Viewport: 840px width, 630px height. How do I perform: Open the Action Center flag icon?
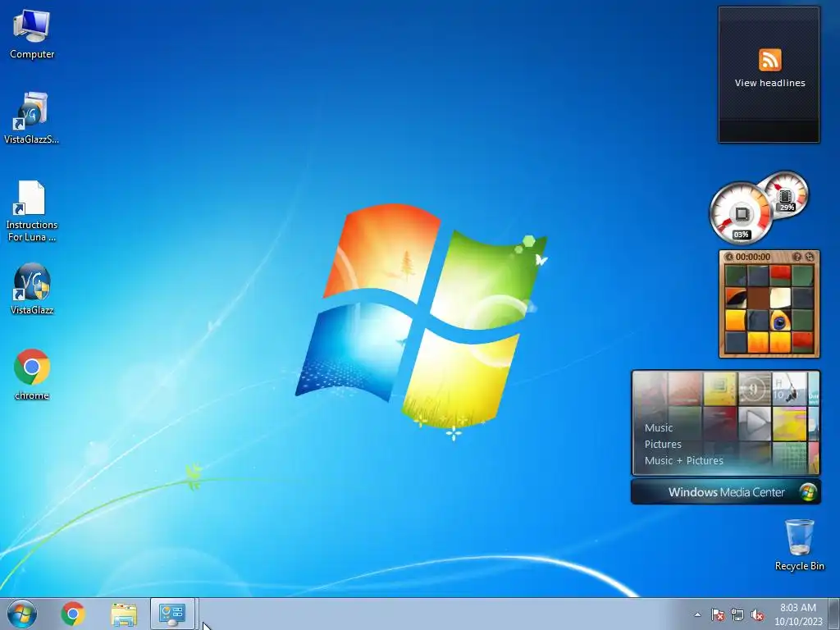(718, 614)
